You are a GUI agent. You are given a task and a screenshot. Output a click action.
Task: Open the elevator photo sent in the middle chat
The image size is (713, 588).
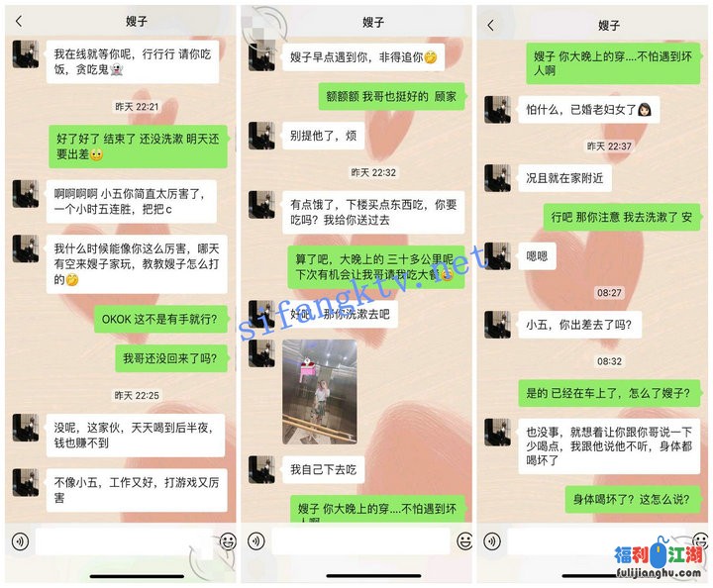[319, 392]
